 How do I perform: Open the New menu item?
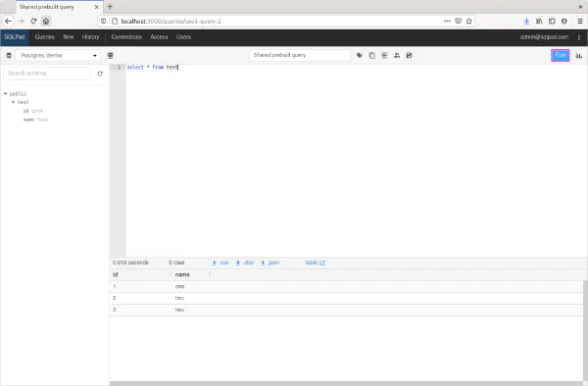(69, 37)
